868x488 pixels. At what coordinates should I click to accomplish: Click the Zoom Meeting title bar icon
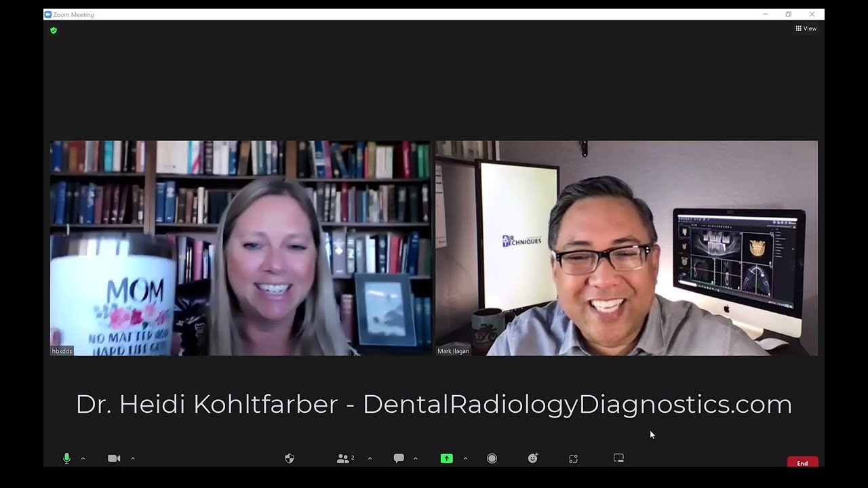coord(48,14)
